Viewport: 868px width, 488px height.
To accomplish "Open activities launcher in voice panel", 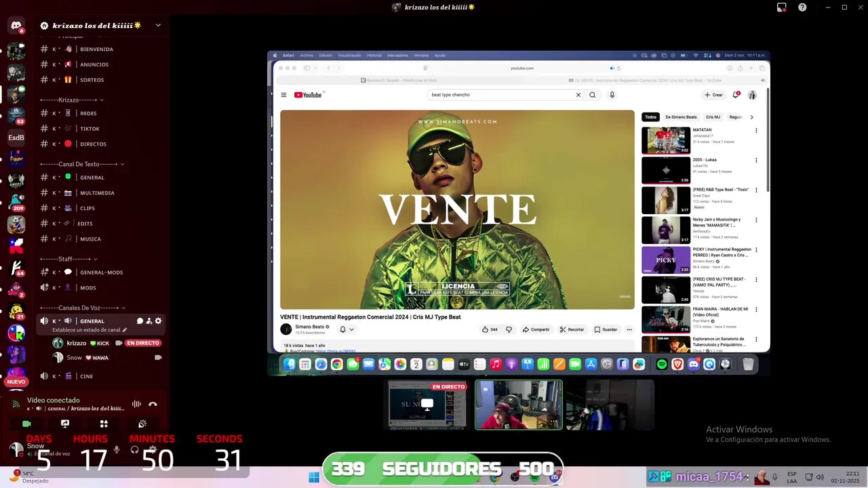I will pyautogui.click(x=104, y=424).
